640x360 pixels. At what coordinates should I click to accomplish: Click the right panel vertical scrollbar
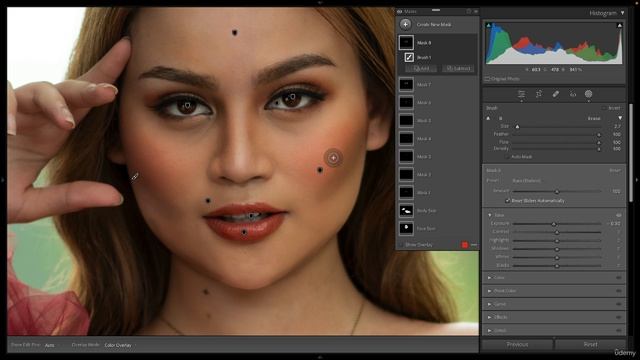[631, 153]
